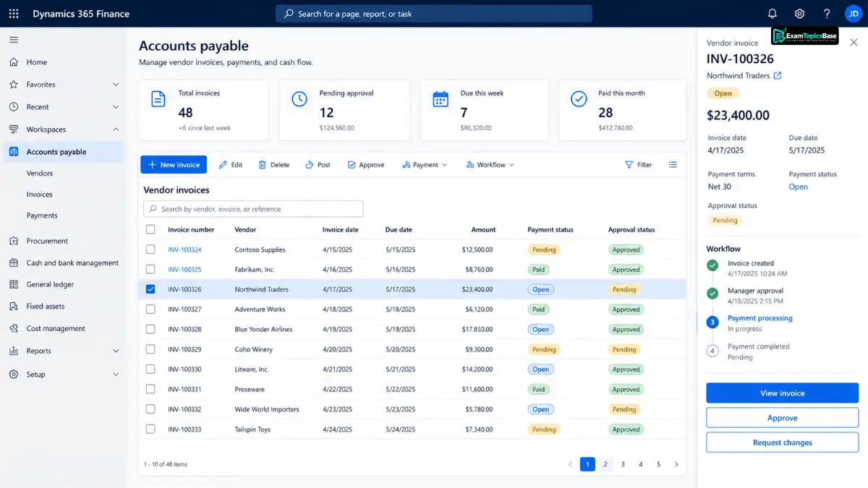Expand the Setup chevron
The width and height of the screenshot is (868, 488).
116,374
